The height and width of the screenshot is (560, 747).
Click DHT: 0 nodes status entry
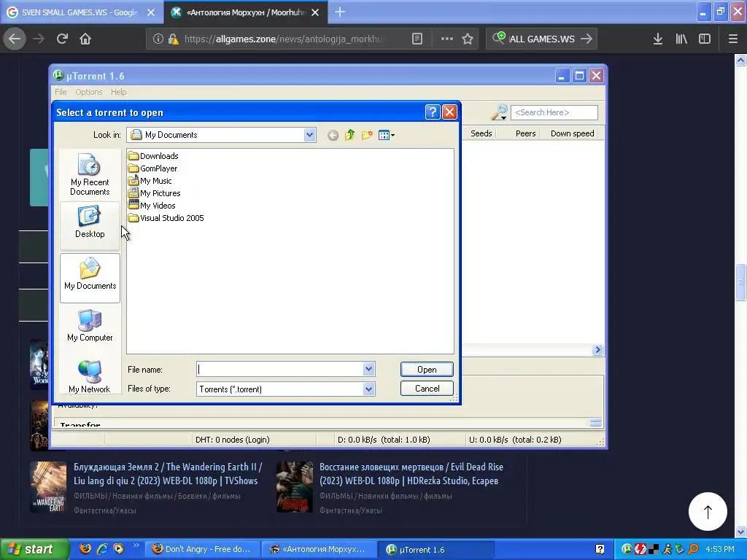(x=233, y=440)
